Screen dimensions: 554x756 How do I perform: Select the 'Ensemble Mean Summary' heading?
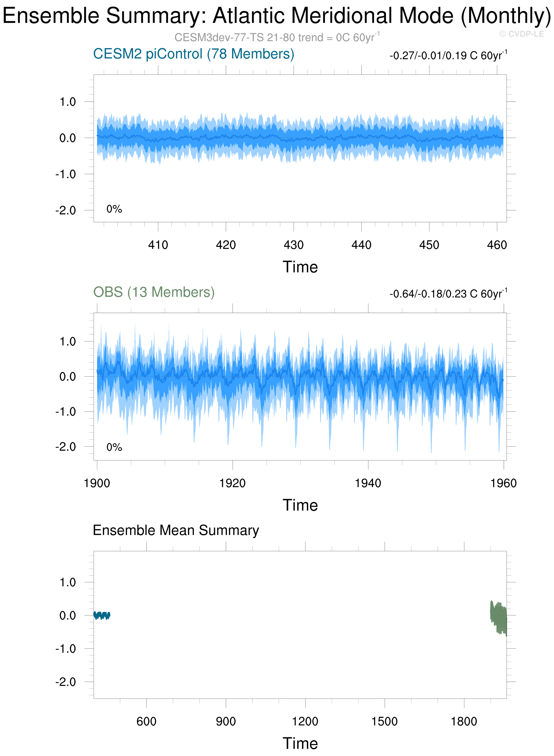(x=176, y=530)
